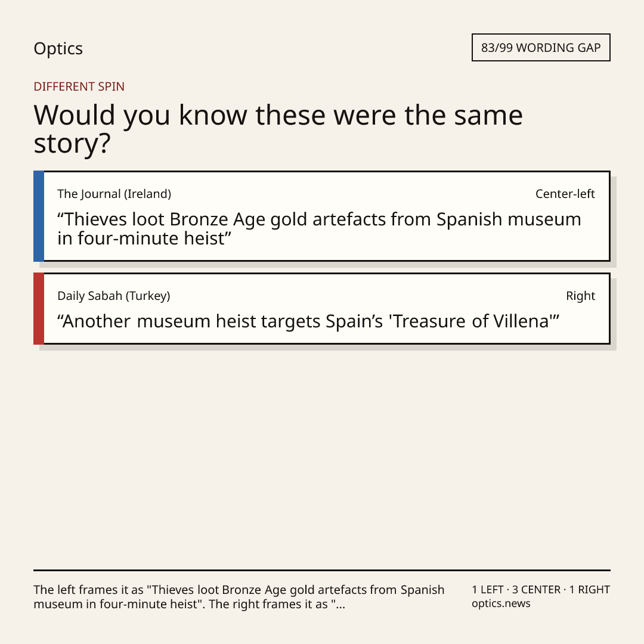
Task: Open the optics.news link
Action: pyautogui.click(x=501, y=603)
